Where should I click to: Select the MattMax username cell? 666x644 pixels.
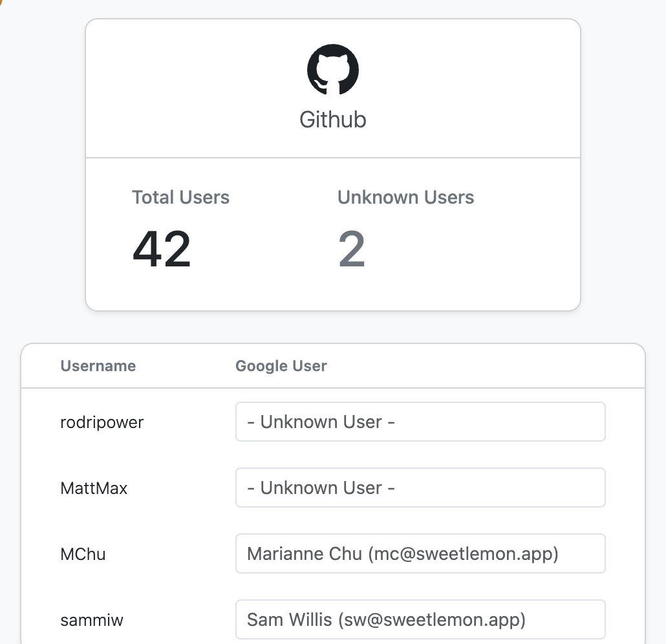[x=94, y=488]
